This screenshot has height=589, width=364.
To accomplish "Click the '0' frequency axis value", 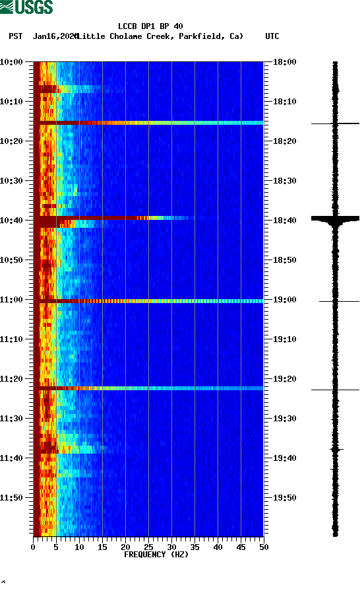I will pos(33,547).
